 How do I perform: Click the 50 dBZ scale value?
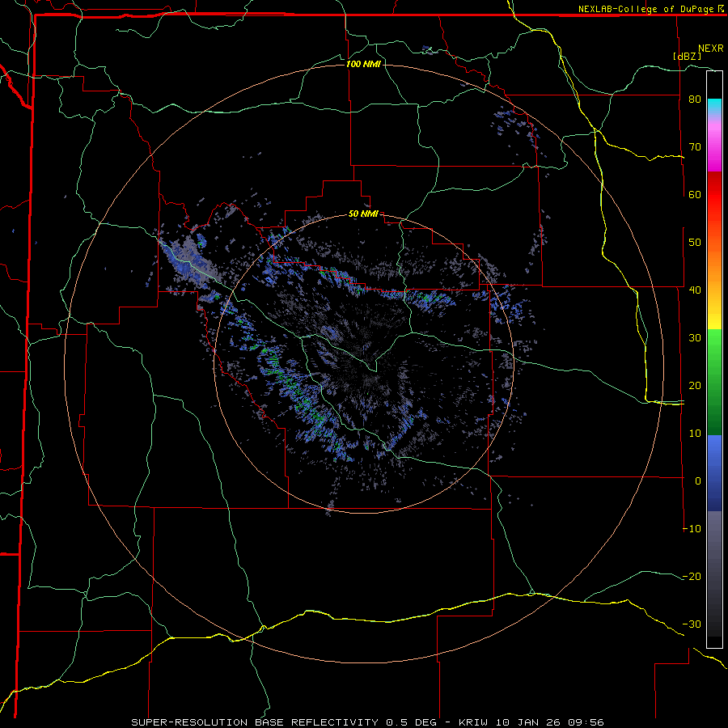click(x=695, y=243)
